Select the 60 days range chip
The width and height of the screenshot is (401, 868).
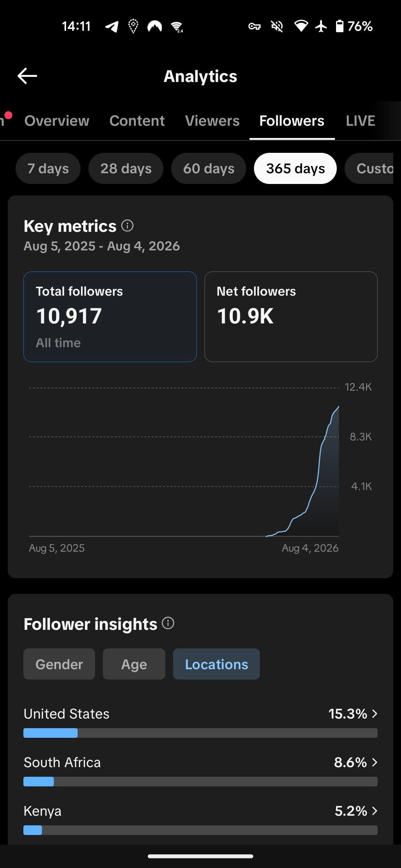209,168
